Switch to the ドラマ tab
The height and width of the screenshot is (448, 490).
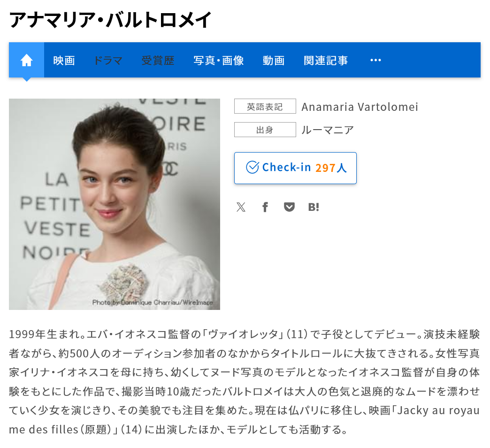[x=108, y=60]
